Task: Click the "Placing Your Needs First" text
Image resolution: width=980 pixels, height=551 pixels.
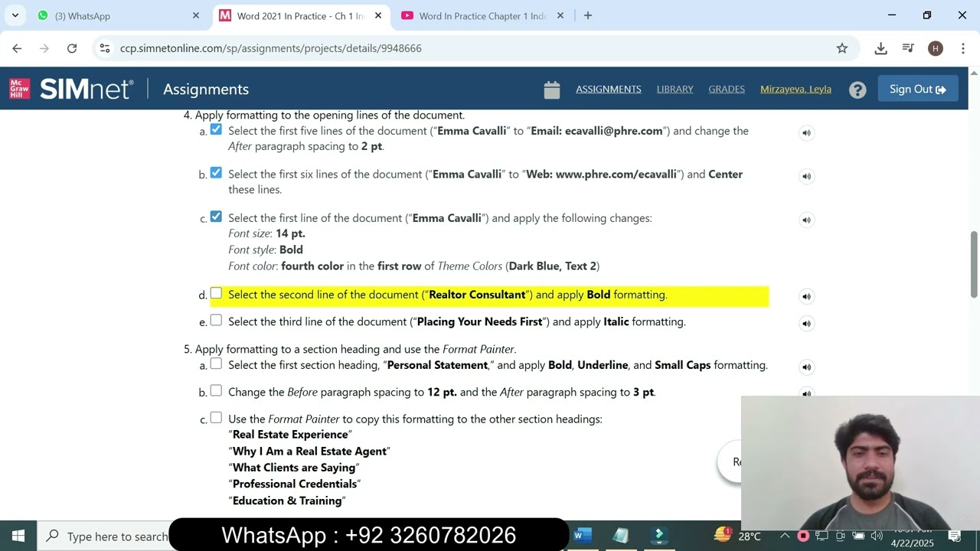Action: 479,321
